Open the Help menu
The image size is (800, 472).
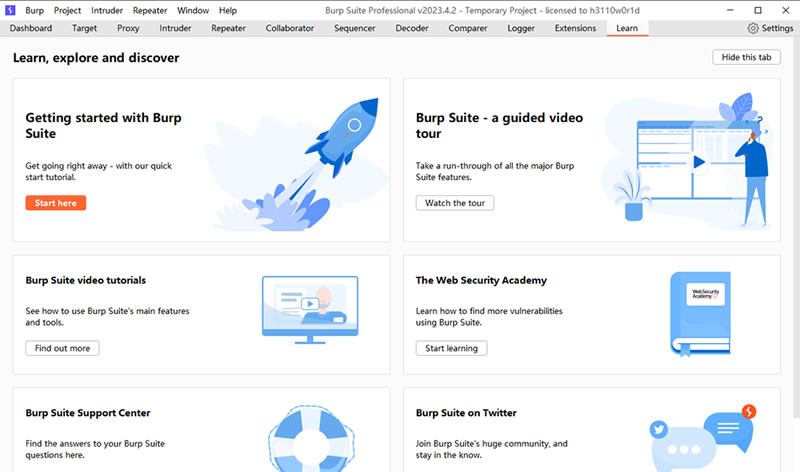point(228,10)
